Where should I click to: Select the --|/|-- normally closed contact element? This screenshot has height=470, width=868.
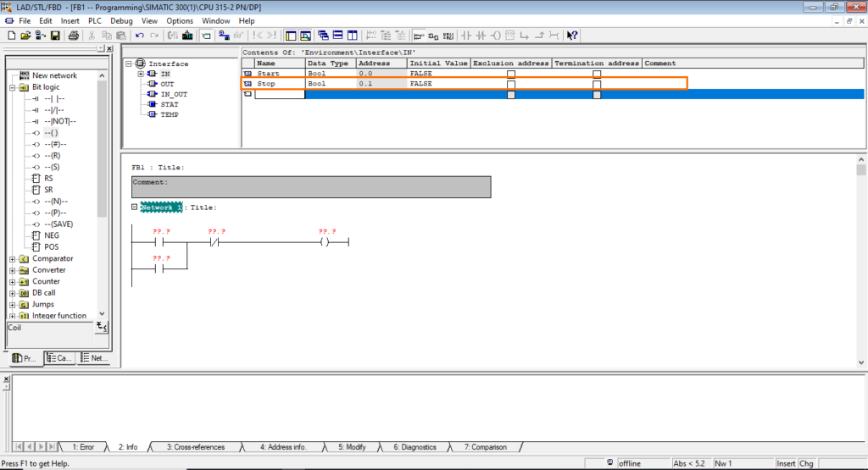pos(54,110)
